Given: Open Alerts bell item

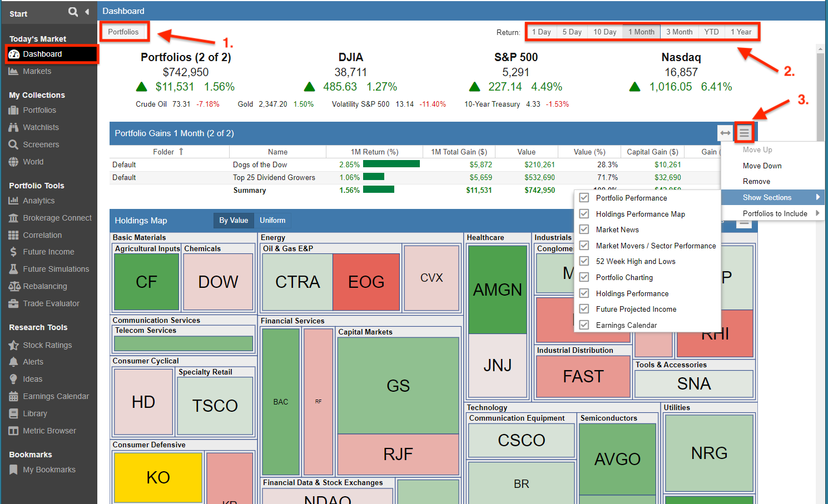Looking at the screenshot, I should pos(33,362).
